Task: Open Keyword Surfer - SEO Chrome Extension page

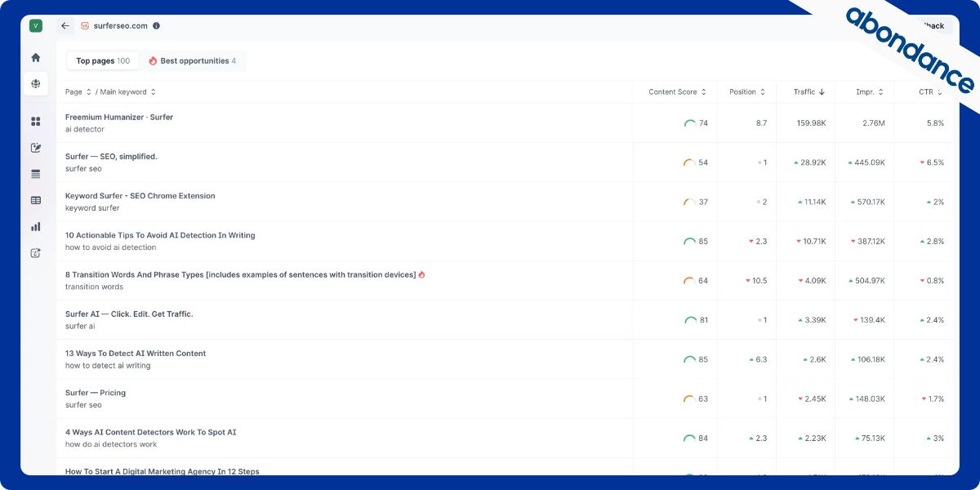Action: [140, 196]
